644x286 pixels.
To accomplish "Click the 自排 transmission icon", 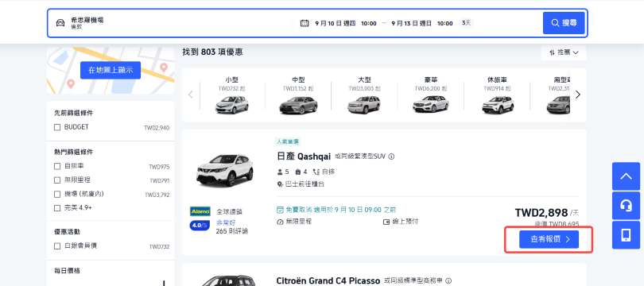I will point(316,172).
